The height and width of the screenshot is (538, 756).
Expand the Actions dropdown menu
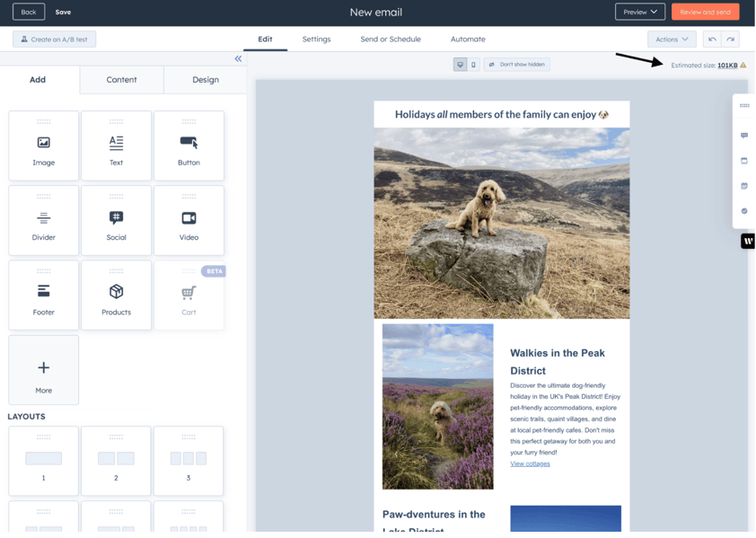pyautogui.click(x=672, y=40)
